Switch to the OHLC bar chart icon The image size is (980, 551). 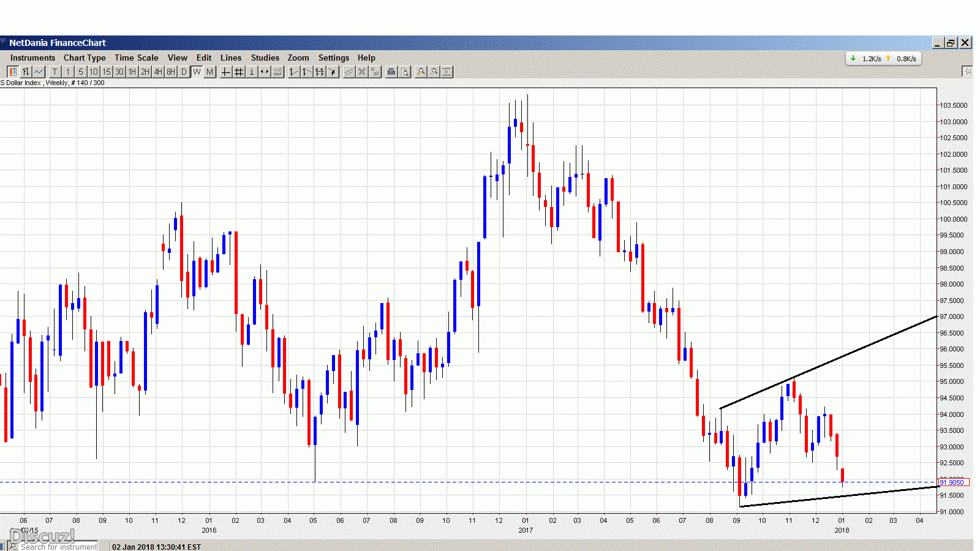26,72
